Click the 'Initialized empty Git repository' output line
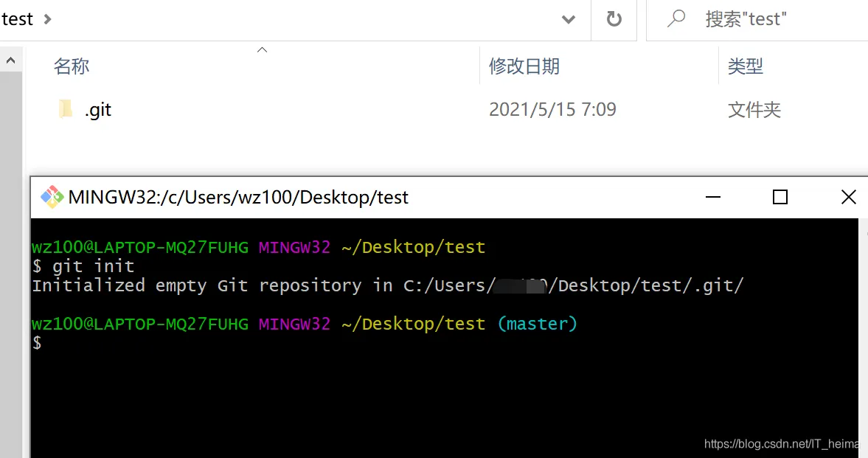 tap(387, 285)
